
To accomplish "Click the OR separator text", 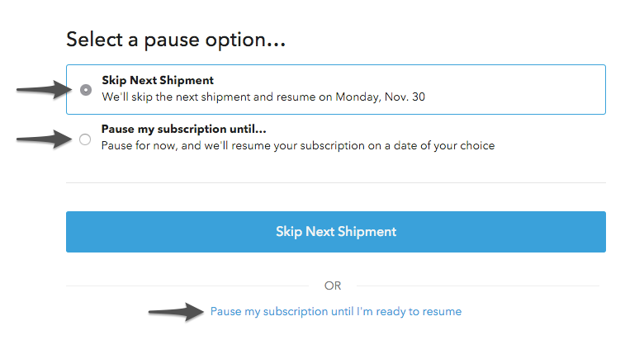I will coord(333,286).
